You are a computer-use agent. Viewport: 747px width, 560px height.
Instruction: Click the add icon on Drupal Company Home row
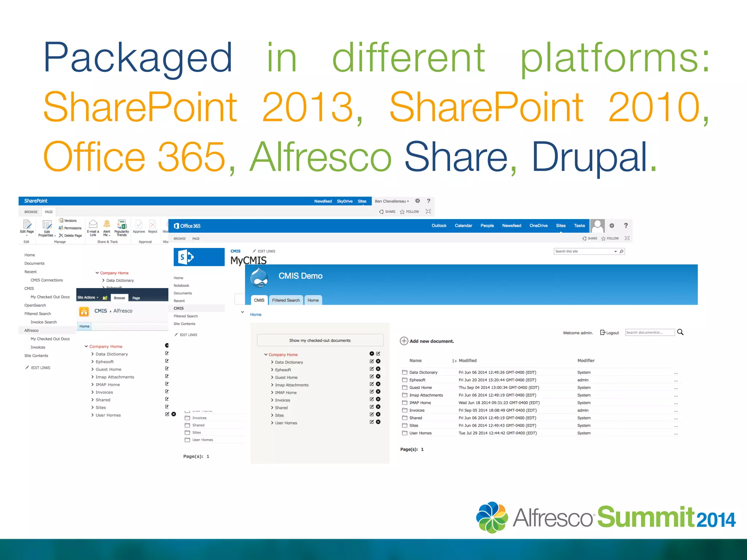click(372, 354)
